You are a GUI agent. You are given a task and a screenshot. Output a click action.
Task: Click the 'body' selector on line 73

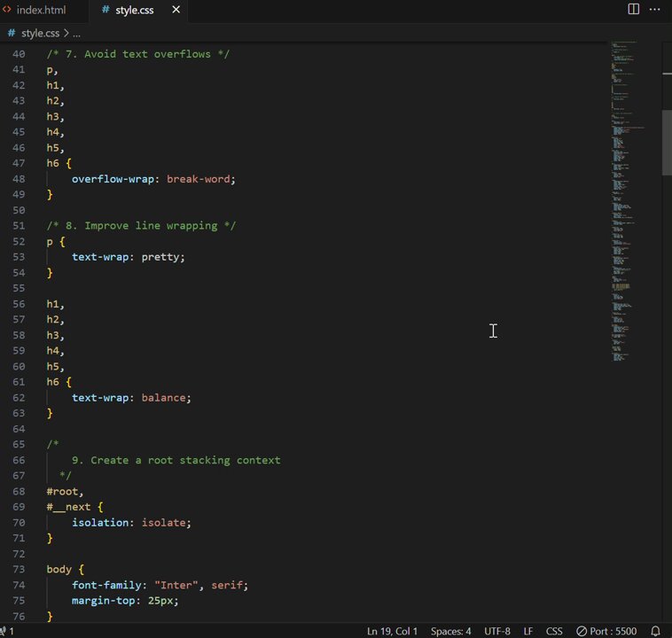59,569
